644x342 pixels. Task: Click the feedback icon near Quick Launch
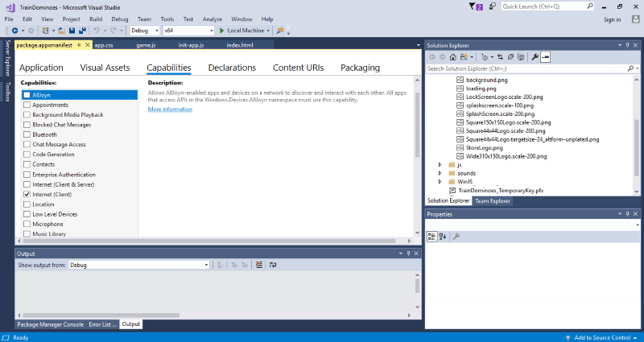tap(492, 6)
